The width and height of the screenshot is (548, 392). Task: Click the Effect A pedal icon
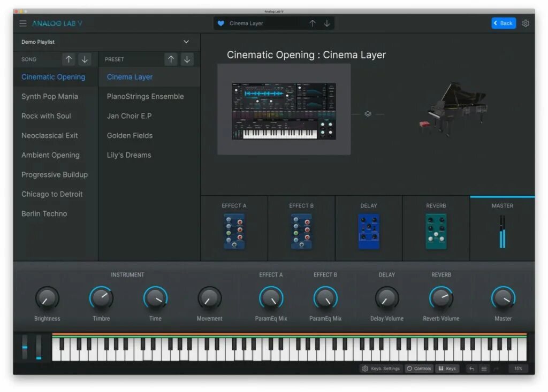coord(234,231)
